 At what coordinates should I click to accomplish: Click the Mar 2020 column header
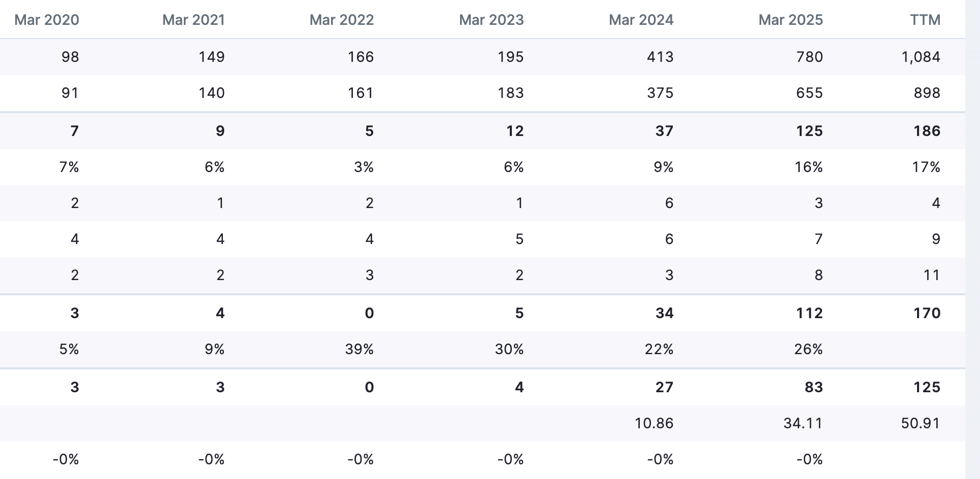click(47, 20)
